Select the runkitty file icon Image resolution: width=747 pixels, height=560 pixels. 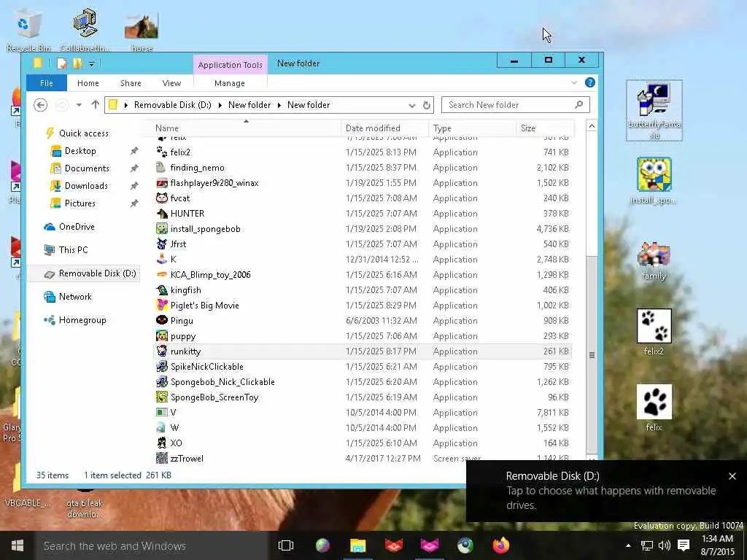[x=162, y=351]
